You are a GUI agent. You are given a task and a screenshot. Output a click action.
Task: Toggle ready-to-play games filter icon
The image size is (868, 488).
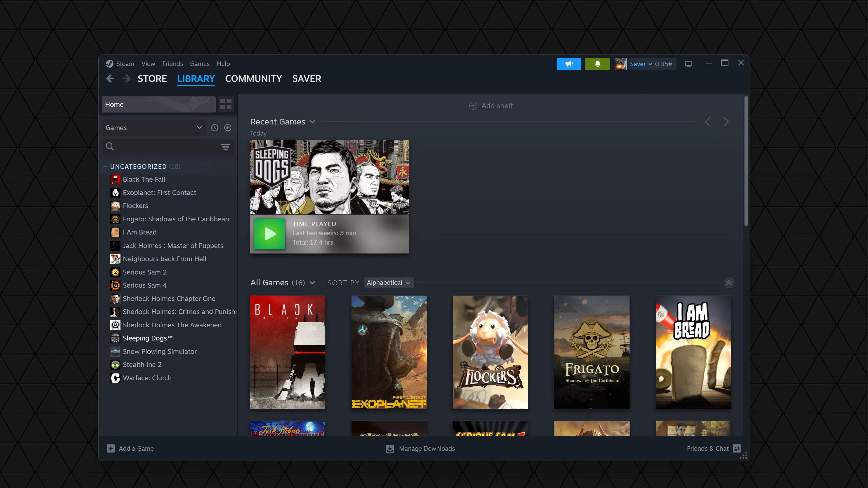228,128
